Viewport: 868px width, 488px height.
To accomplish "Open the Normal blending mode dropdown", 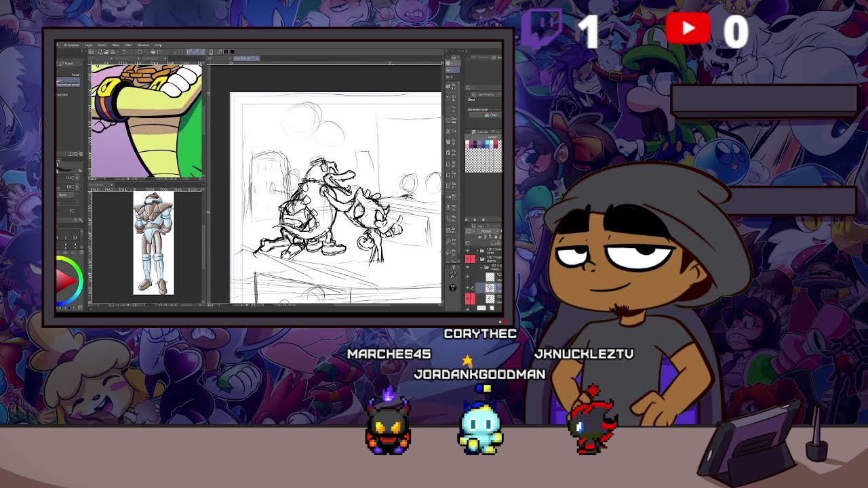I will [x=486, y=231].
